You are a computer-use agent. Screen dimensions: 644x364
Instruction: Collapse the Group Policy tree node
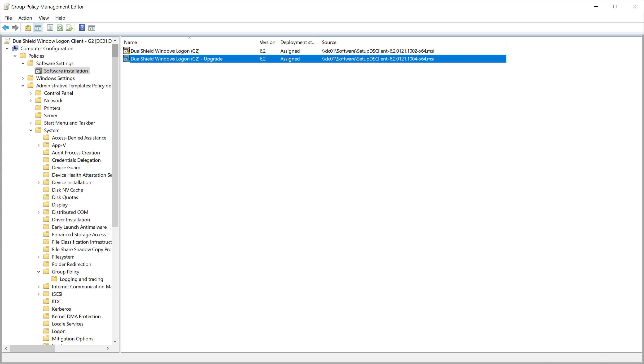pyautogui.click(x=39, y=272)
